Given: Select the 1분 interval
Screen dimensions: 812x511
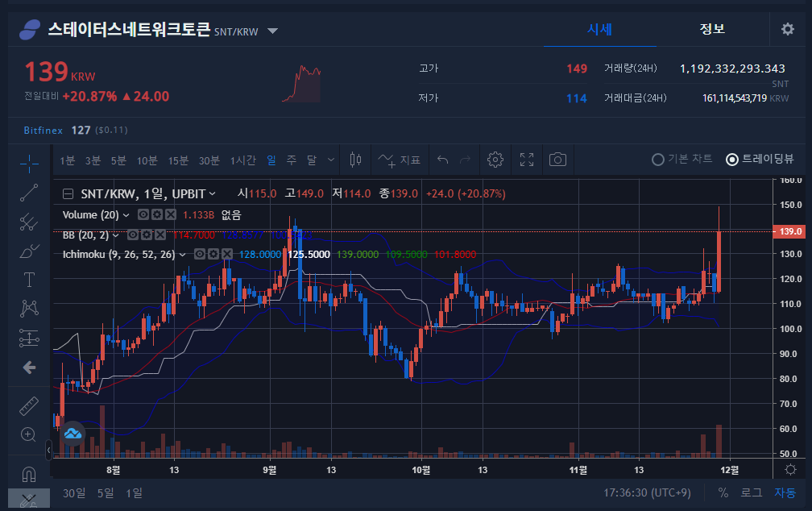Looking at the screenshot, I should pos(68,160).
